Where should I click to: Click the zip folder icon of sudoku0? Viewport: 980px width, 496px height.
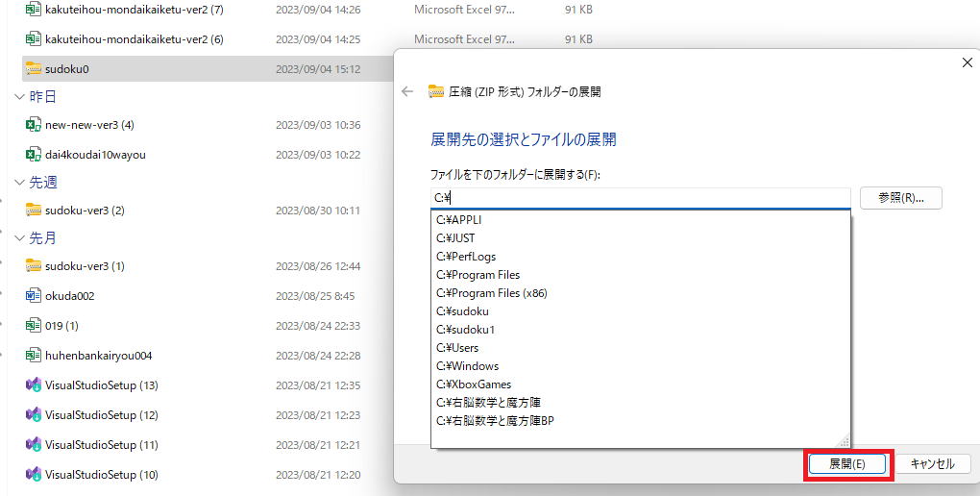point(33,69)
